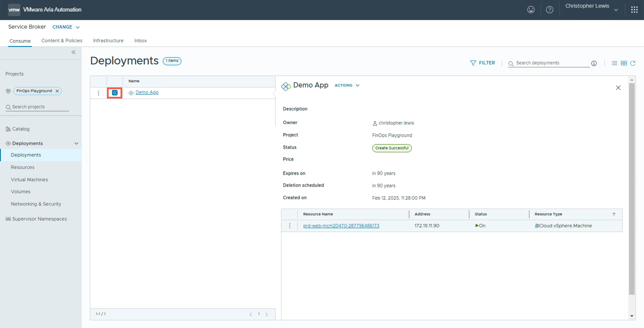This screenshot has height=328, width=644.
Task: Switch to list view of deployments
Action: click(x=614, y=63)
